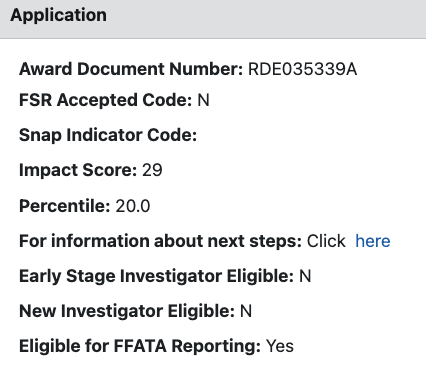The image size is (426, 374).
Task: Click the New Investigator Eligible label
Action: [127, 311]
